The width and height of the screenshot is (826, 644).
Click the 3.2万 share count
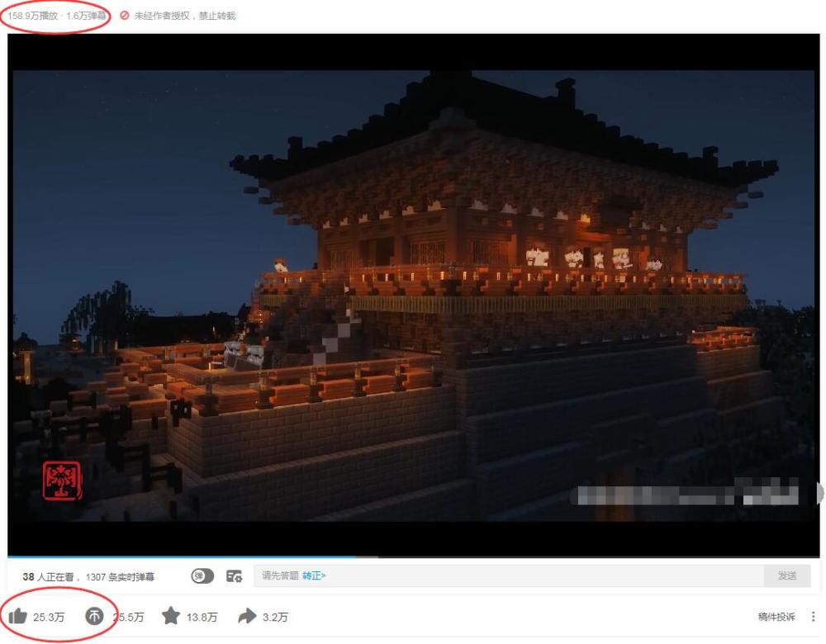[x=275, y=617]
